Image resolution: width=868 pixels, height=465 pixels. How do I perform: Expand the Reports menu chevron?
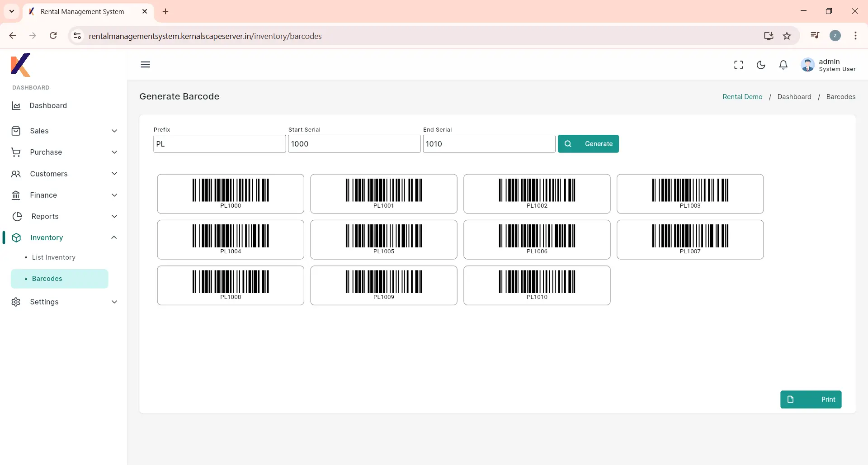[x=114, y=217]
